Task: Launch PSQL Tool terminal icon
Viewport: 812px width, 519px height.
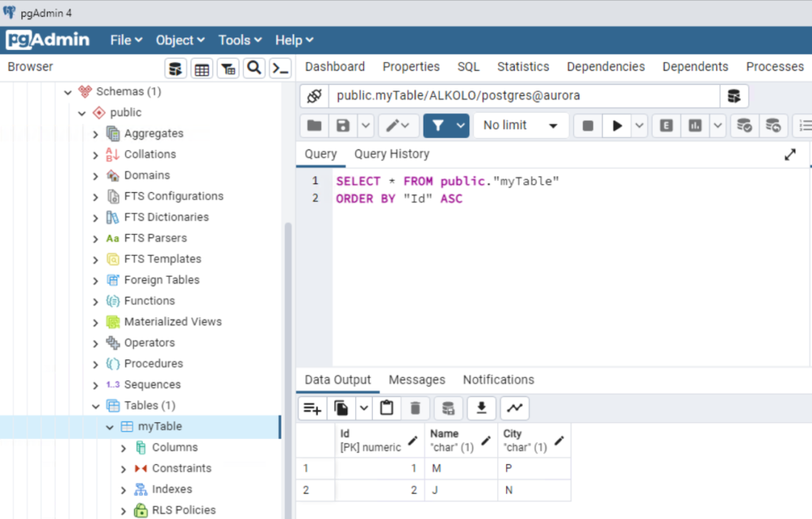Action: coord(280,68)
